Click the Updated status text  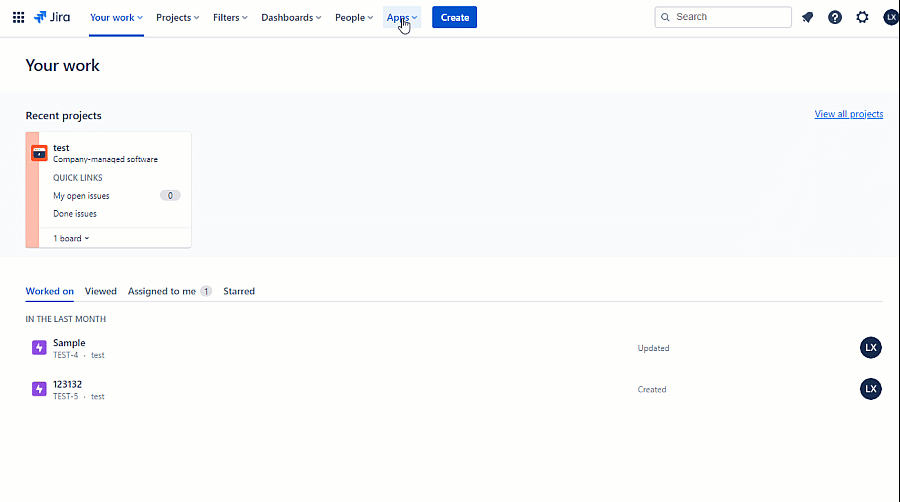[653, 348]
